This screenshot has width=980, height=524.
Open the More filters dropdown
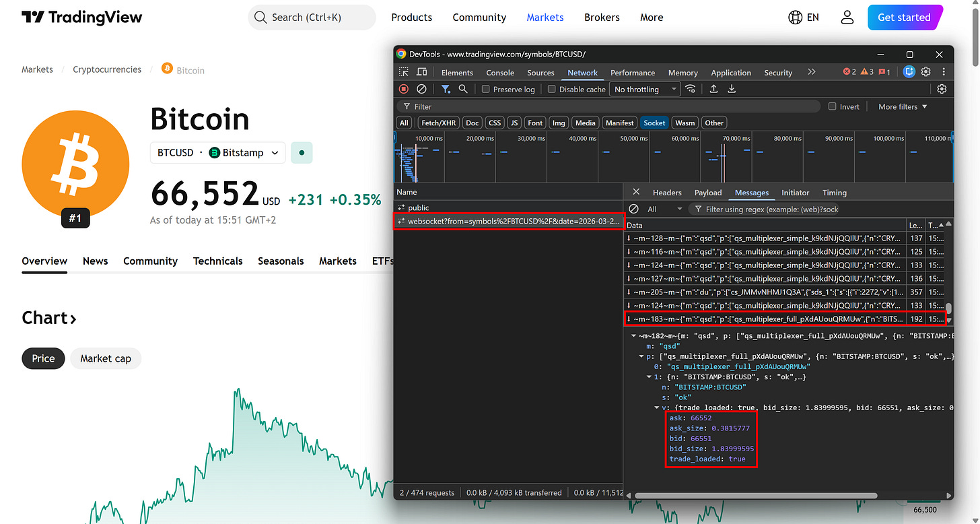[903, 106]
